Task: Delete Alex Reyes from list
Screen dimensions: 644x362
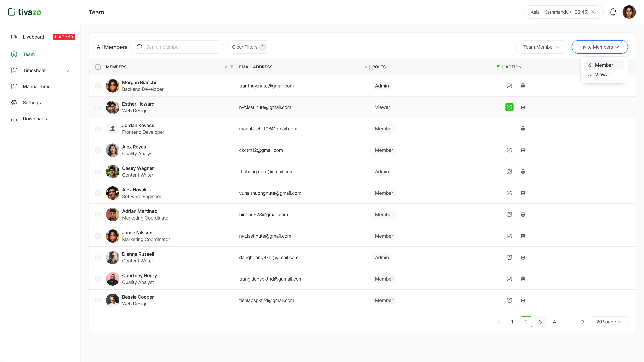Action: [x=523, y=150]
